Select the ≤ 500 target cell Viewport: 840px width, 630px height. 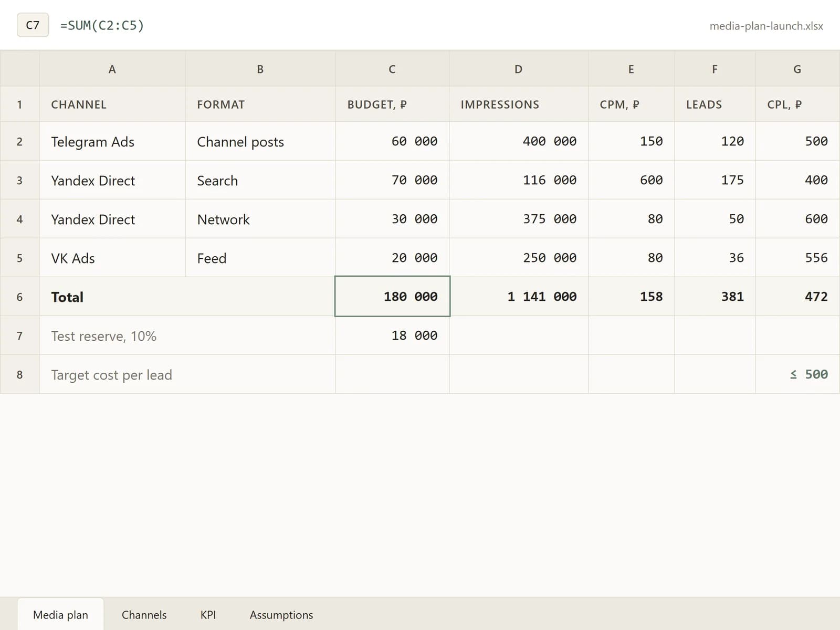(x=797, y=374)
